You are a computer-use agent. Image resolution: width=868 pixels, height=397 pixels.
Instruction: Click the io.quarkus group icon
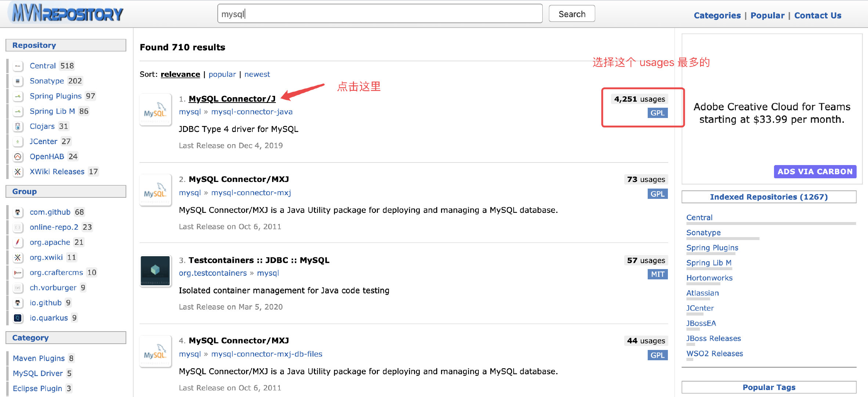pyautogui.click(x=18, y=318)
